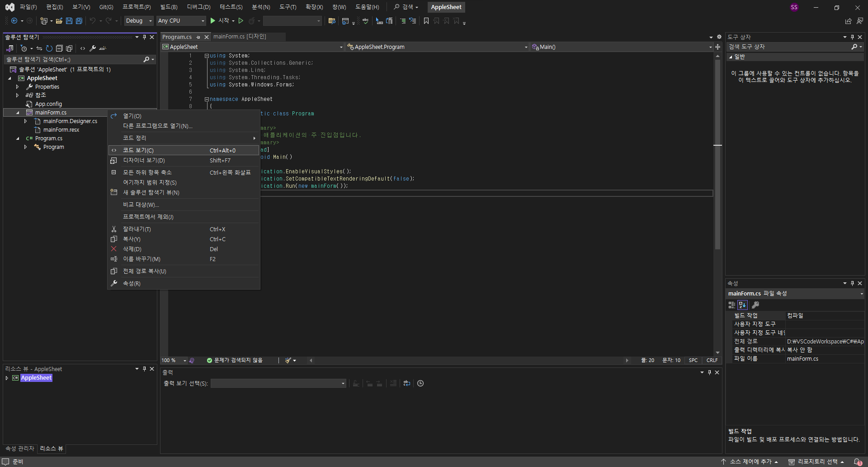Toggle Properties panel categorized view button
The width and height of the screenshot is (868, 467).
pyautogui.click(x=732, y=305)
